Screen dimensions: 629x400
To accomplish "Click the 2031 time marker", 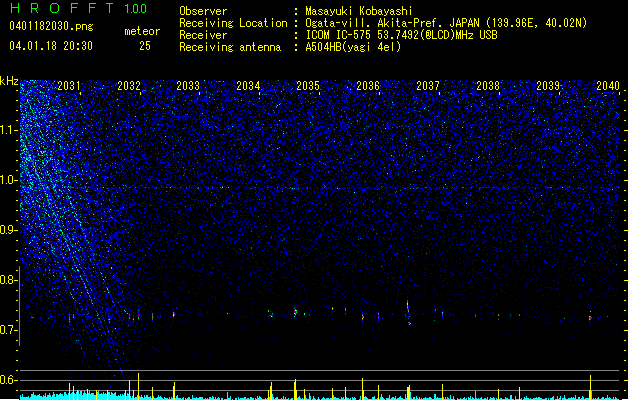I will (x=69, y=86).
